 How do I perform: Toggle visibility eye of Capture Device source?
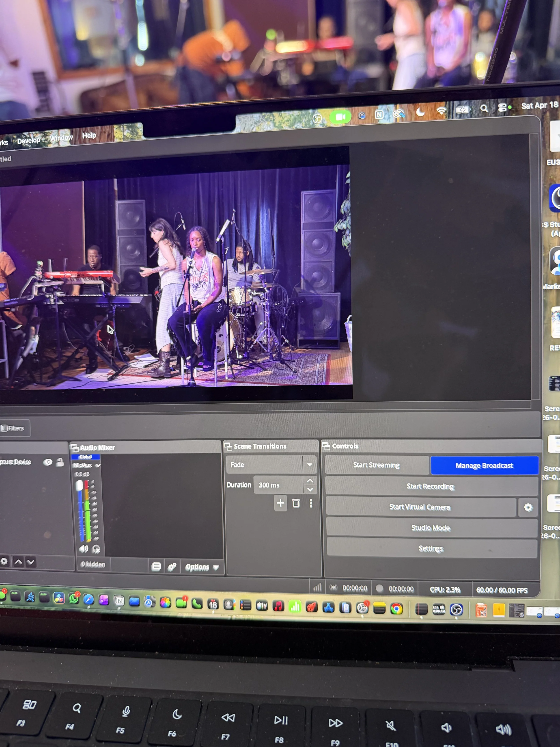tap(47, 462)
